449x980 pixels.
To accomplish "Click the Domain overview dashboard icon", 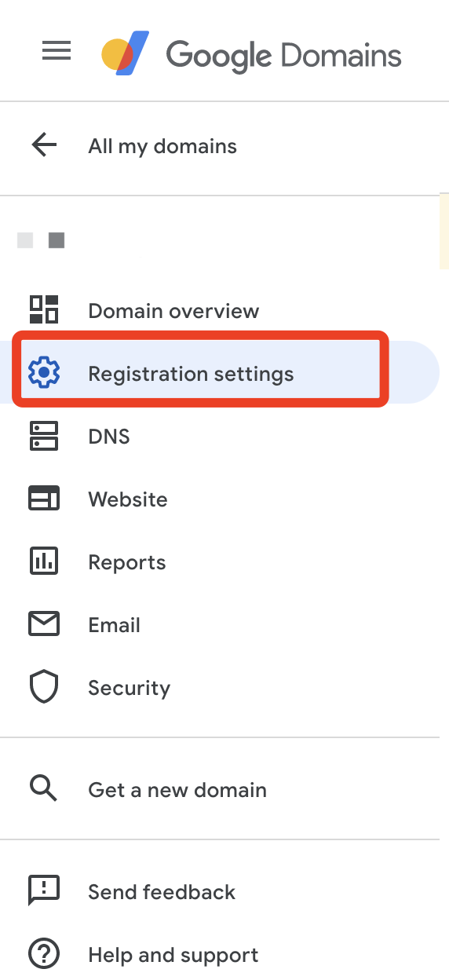I will pyautogui.click(x=44, y=310).
